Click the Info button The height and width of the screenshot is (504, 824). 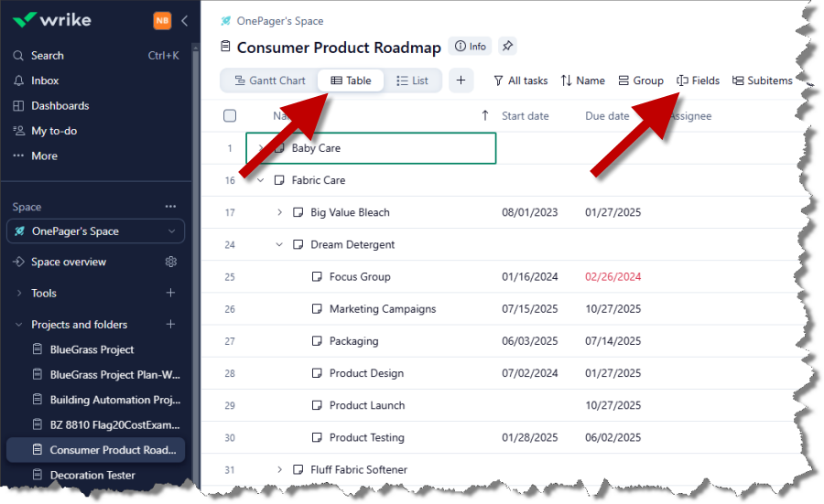click(x=471, y=47)
